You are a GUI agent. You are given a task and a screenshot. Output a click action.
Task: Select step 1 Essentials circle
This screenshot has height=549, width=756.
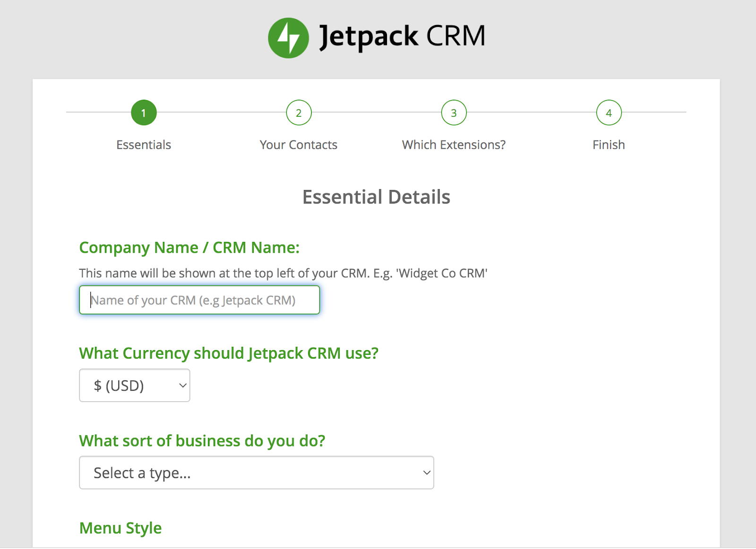pos(144,112)
